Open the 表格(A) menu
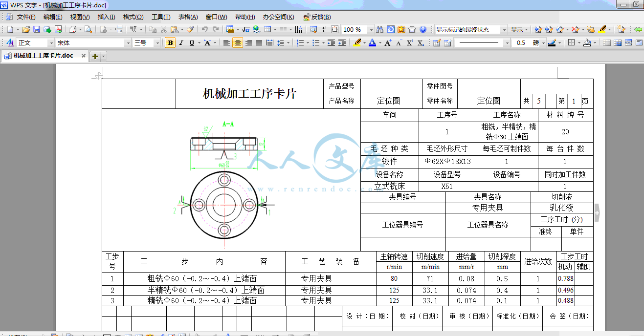The image size is (644, 336). 188,17
